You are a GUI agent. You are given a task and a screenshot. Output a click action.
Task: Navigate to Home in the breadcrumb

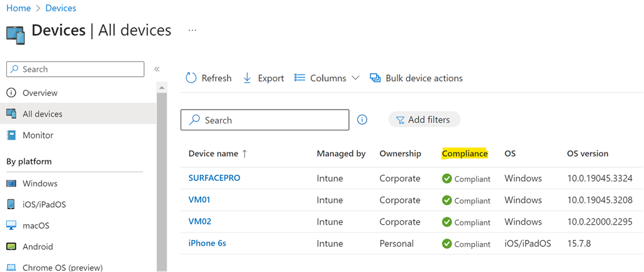(18, 8)
